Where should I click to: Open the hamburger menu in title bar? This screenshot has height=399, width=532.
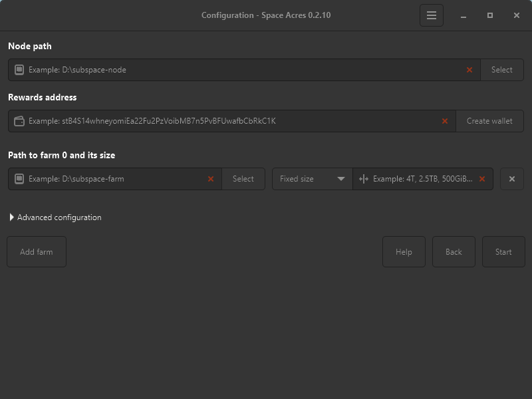pyautogui.click(x=432, y=15)
